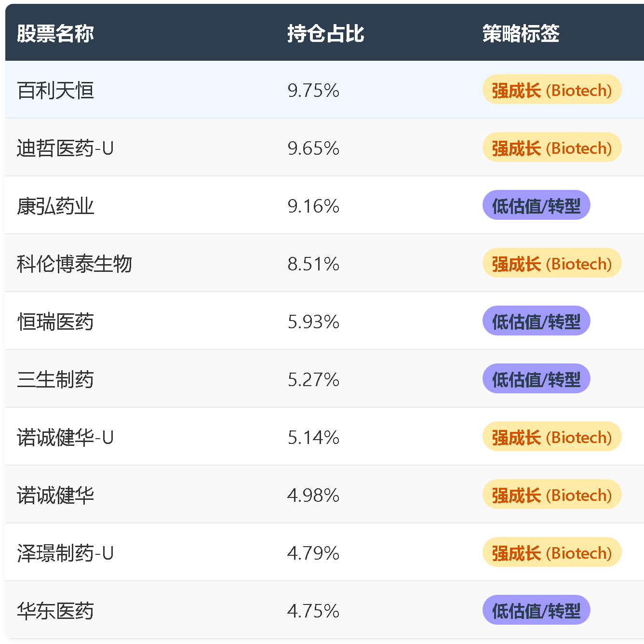
Task: Click the 强成长 (Biotech) tag for 泽璟制药-U
Action: tap(551, 552)
